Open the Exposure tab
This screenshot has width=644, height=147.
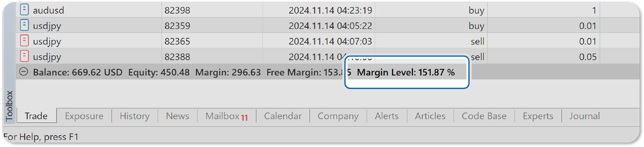[84, 116]
